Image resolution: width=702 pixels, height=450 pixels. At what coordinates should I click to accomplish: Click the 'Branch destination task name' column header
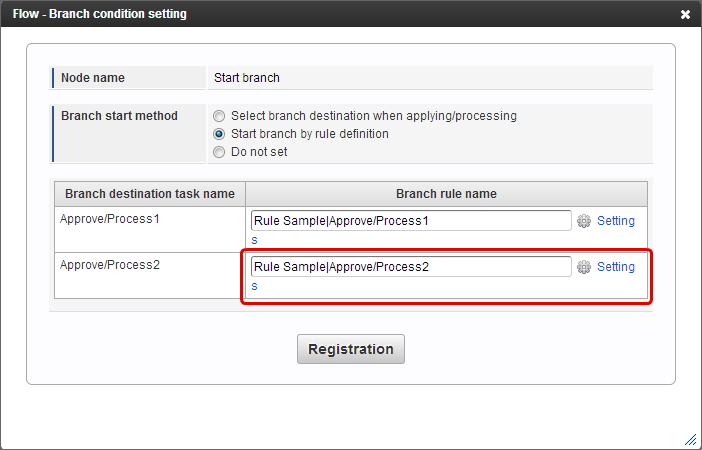click(x=150, y=194)
